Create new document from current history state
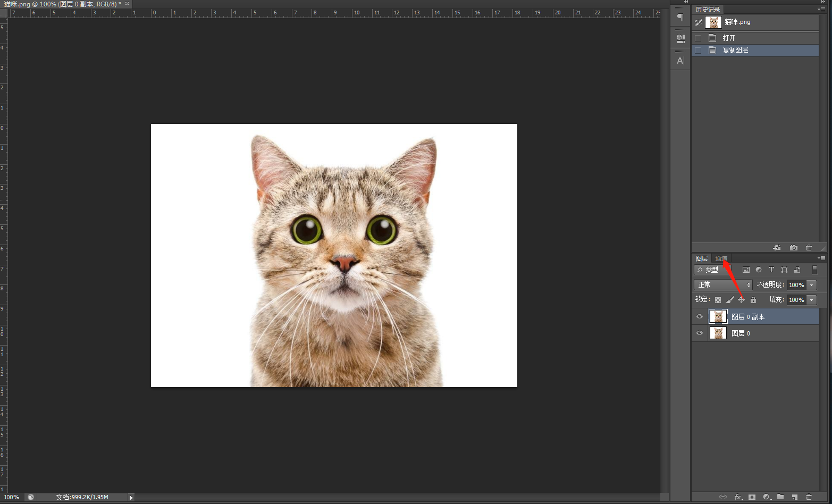The width and height of the screenshot is (832, 504). pos(777,248)
